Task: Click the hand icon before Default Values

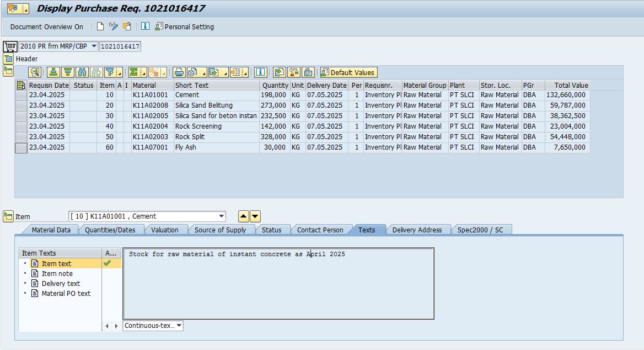Action: tap(308, 72)
